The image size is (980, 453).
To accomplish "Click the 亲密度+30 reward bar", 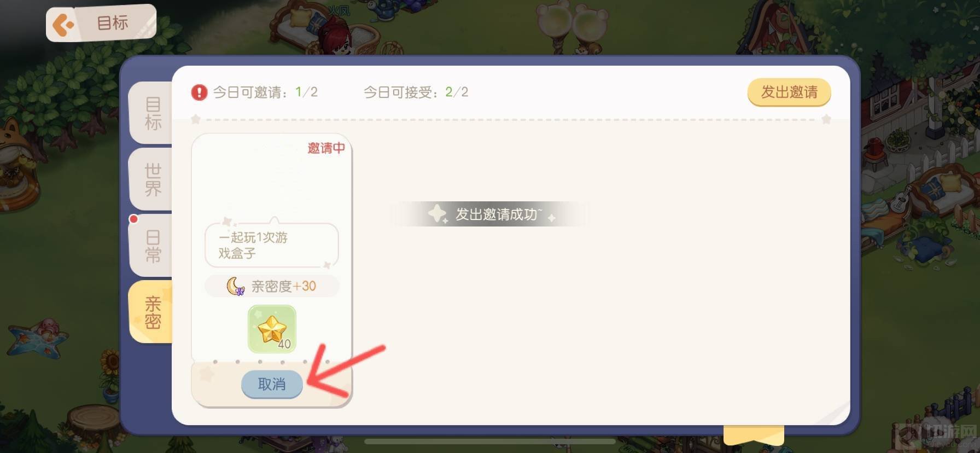I will [x=272, y=286].
